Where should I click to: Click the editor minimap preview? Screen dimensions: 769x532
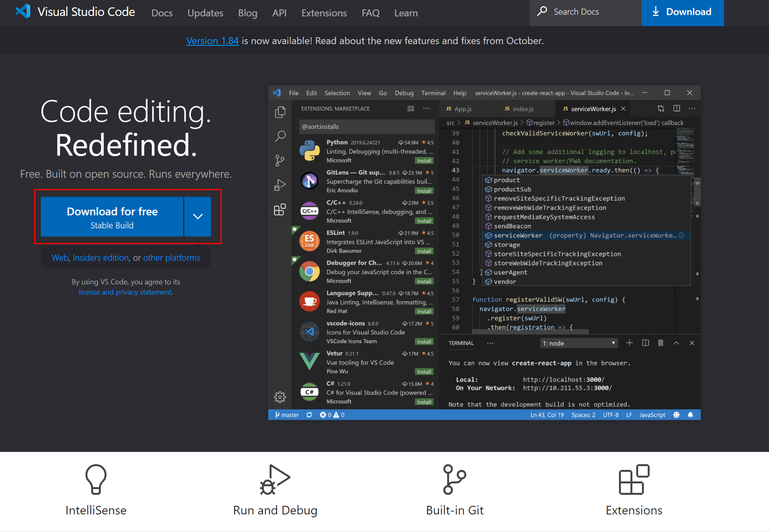pos(685,151)
